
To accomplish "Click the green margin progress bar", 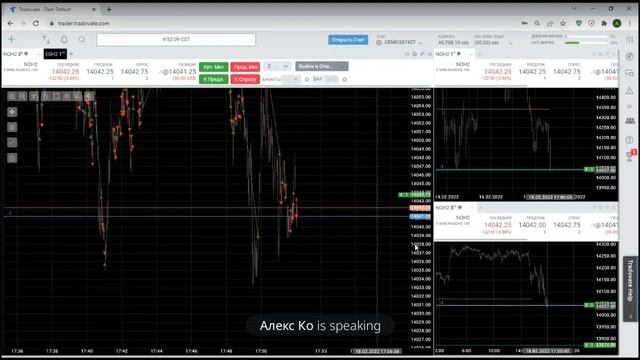I will point(588,43).
